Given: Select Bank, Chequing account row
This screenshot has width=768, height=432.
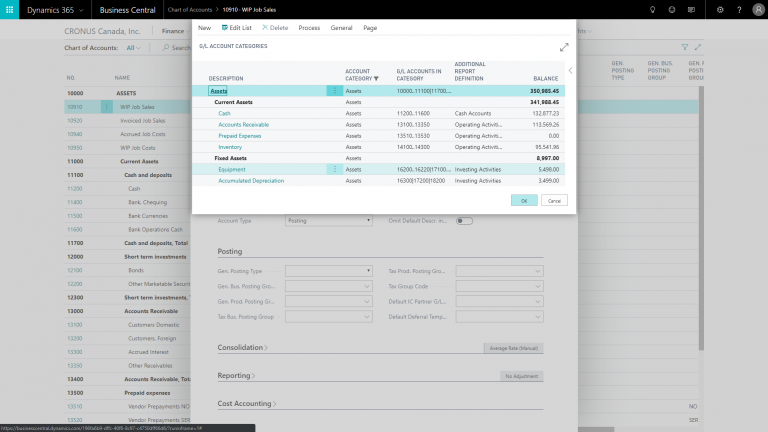Looking at the screenshot, I should [127, 202].
